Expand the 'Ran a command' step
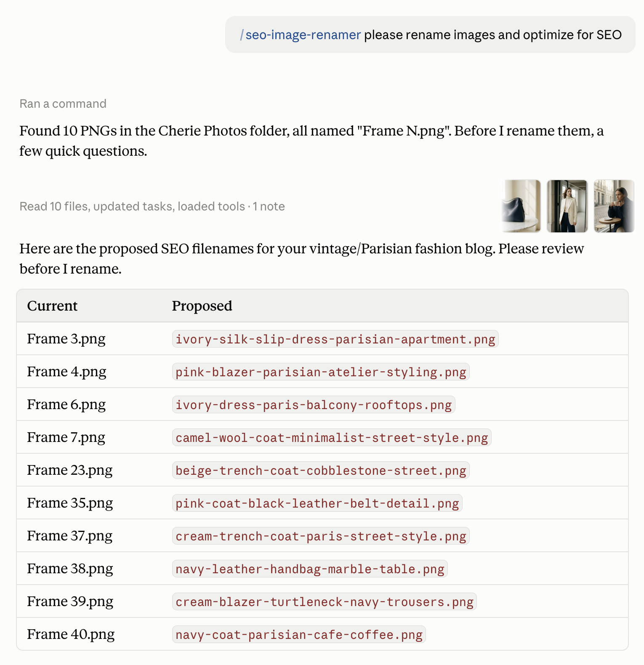Image resolution: width=644 pixels, height=665 pixels. [x=63, y=104]
